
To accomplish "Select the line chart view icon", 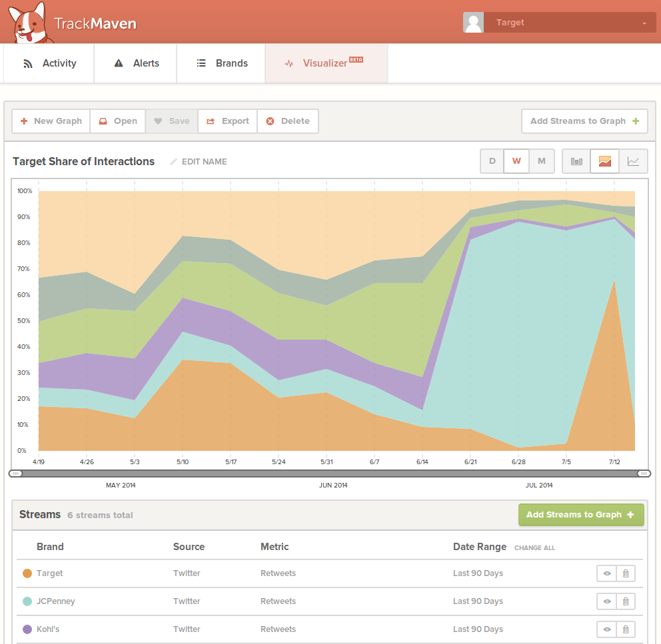I will point(633,161).
